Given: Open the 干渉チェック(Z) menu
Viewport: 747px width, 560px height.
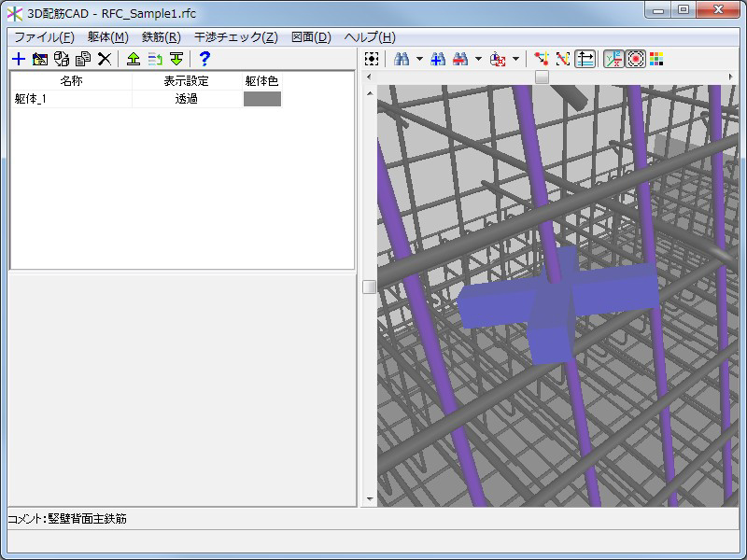Looking at the screenshot, I should coord(235,37).
